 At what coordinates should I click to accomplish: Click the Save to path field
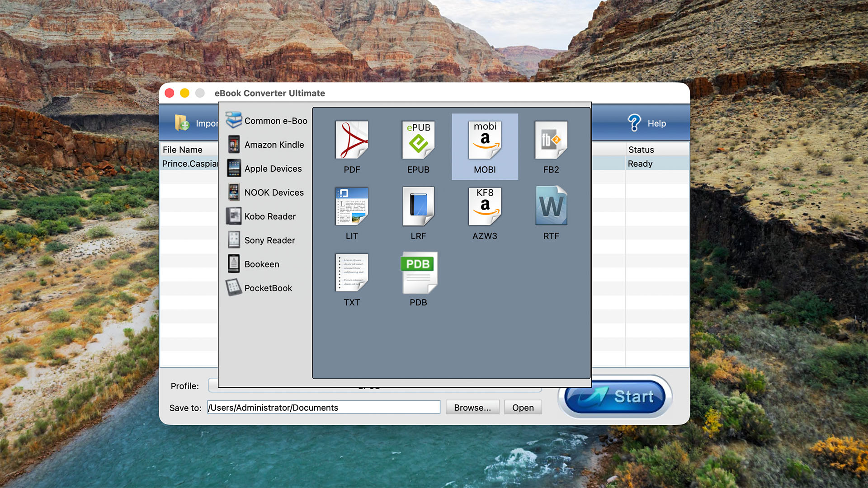point(324,408)
